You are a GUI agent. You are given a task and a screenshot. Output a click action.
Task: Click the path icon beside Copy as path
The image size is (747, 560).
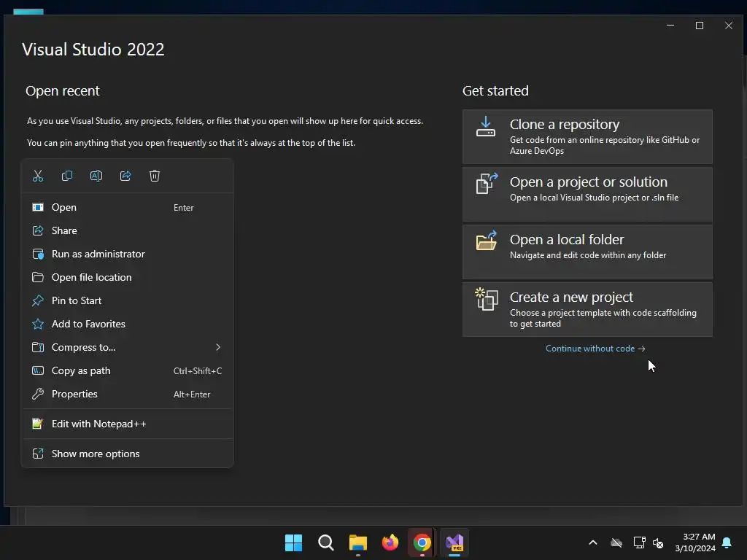[x=38, y=370]
